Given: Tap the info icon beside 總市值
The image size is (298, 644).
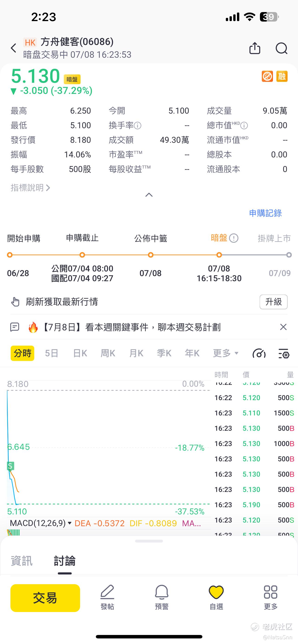Looking at the screenshot, I should pos(244,125).
